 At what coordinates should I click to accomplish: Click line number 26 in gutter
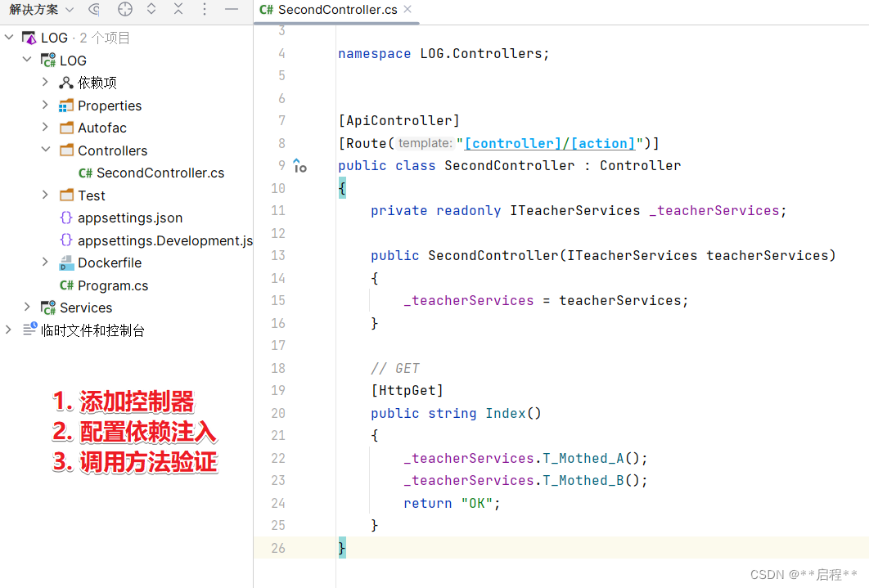click(278, 548)
